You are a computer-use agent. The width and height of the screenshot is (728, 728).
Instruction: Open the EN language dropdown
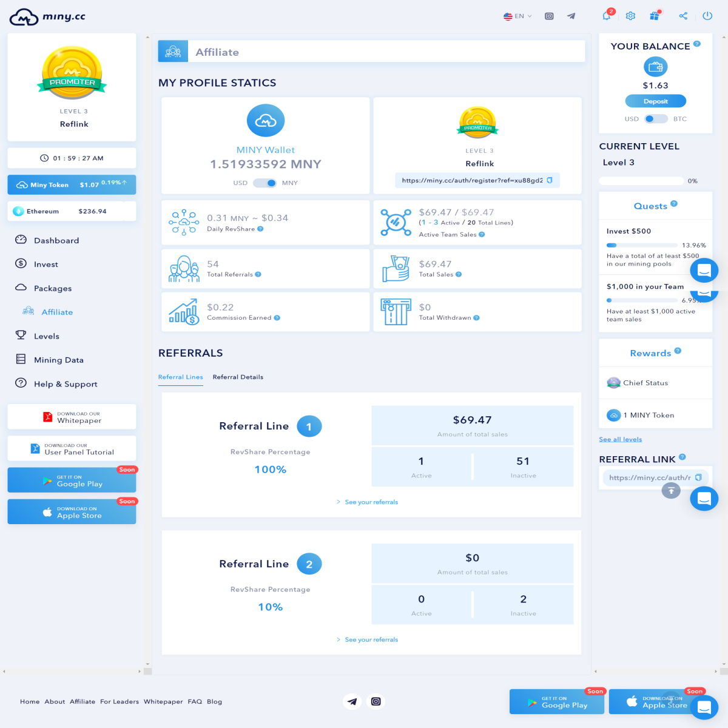tap(517, 16)
